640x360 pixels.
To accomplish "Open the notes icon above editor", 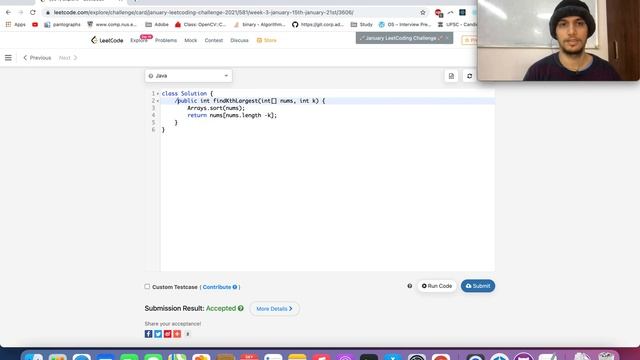I will click(451, 76).
